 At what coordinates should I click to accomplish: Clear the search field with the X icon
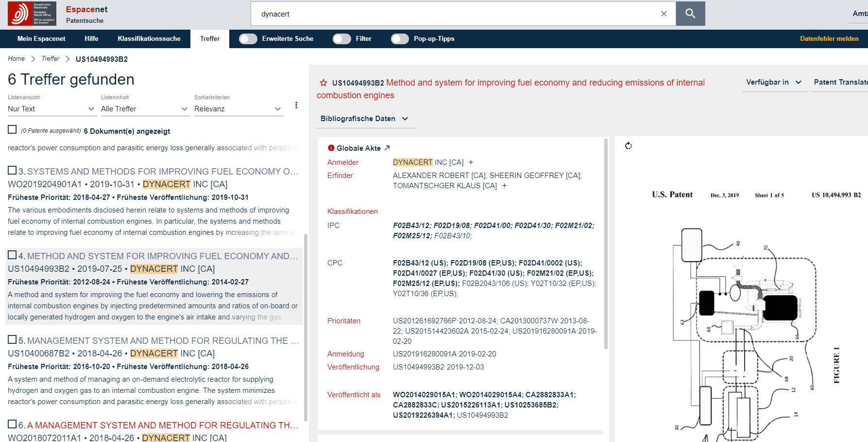pyautogui.click(x=664, y=14)
